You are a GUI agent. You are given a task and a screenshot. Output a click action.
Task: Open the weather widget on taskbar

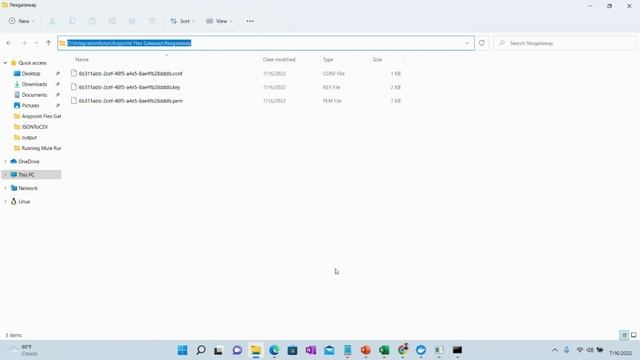pyautogui.click(x=24, y=350)
